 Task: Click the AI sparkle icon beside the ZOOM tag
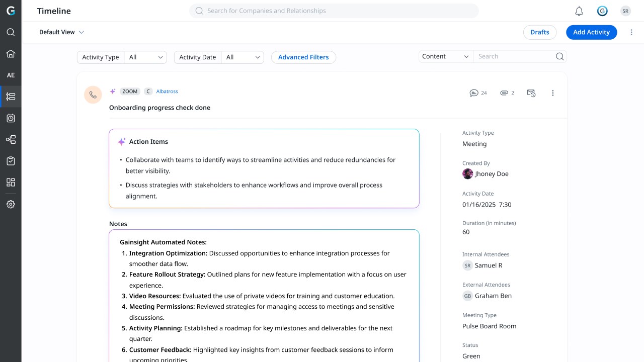pos(113,92)
